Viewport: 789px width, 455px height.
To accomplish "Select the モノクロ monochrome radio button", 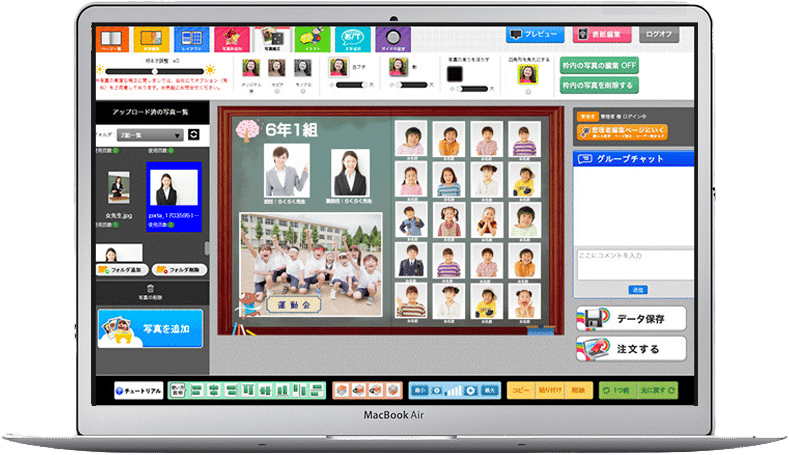I will [303, 92].
